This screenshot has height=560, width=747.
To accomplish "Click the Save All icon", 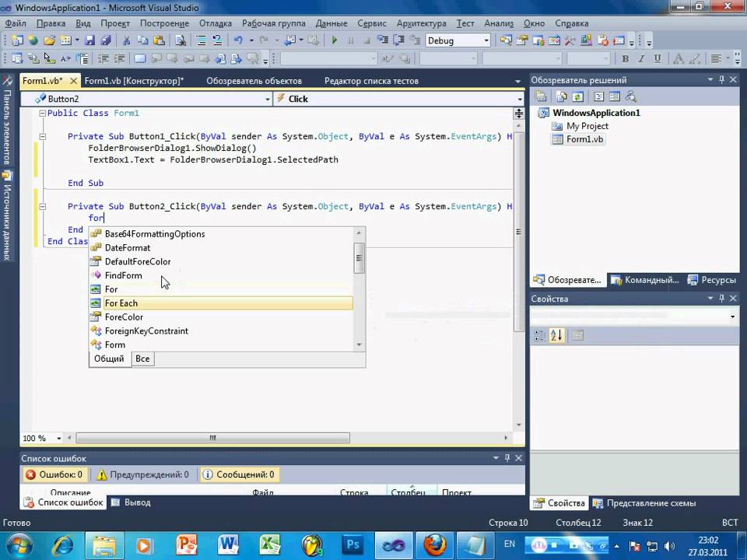I will 106,40.
